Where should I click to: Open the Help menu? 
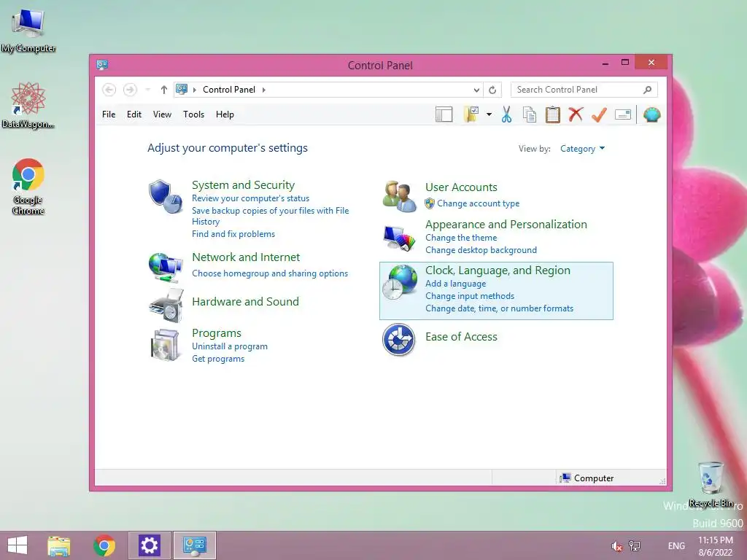(x=225, y=114)
